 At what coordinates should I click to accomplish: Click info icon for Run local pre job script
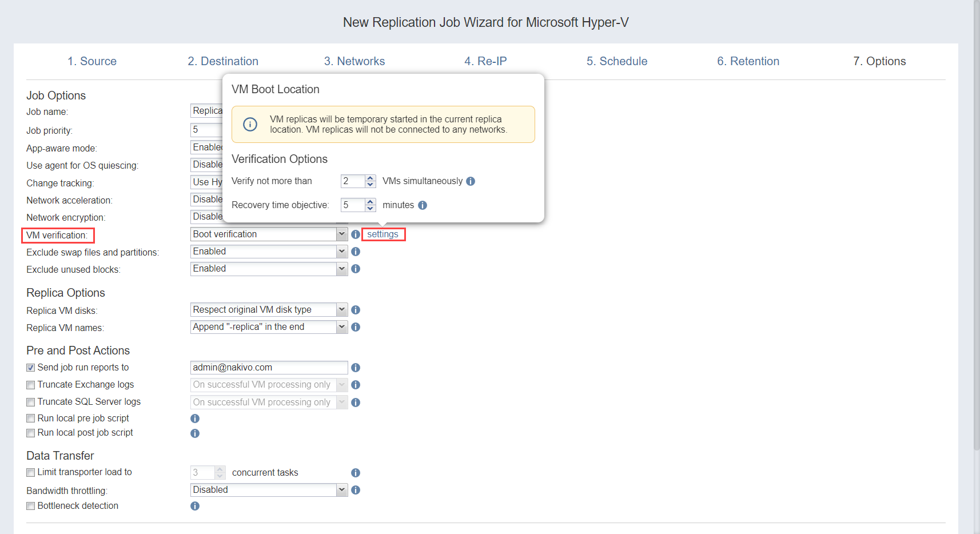[x=195, y=419]
